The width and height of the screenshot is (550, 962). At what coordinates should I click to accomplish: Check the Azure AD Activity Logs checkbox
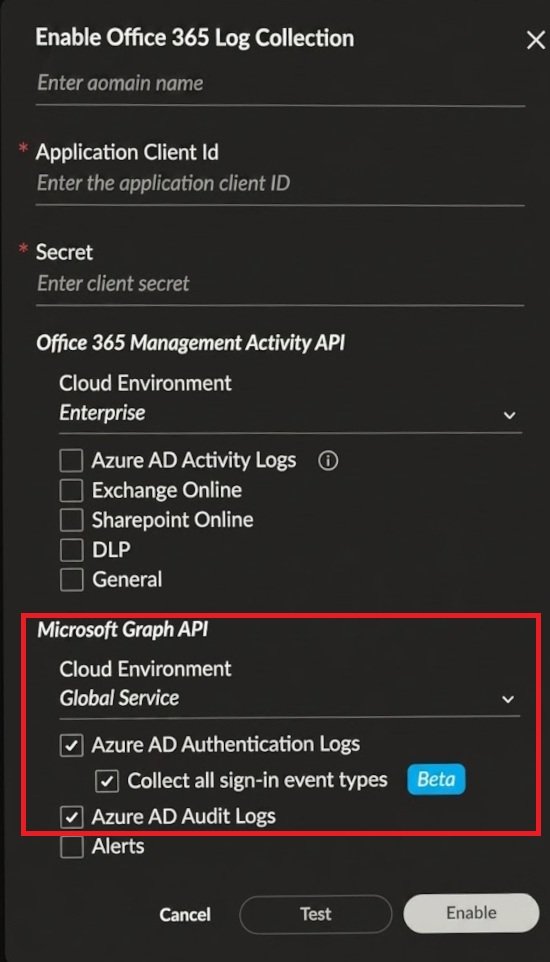pyautogui.click(x=71, y=461)
